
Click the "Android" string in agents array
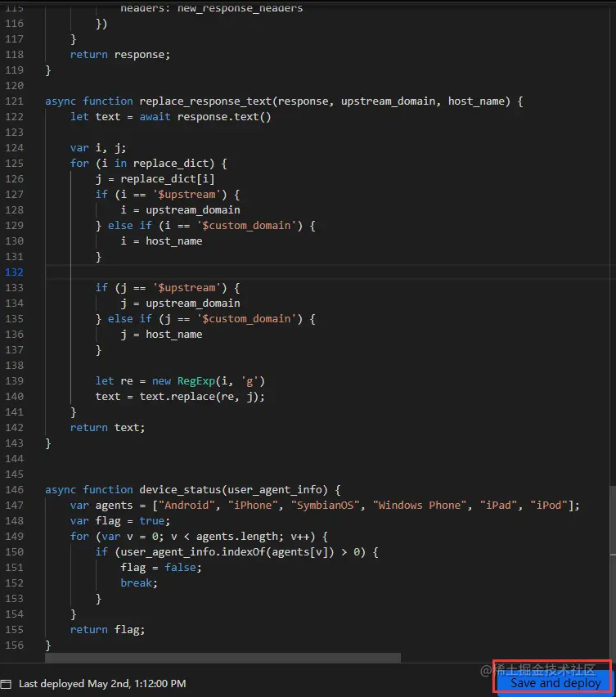187,506
